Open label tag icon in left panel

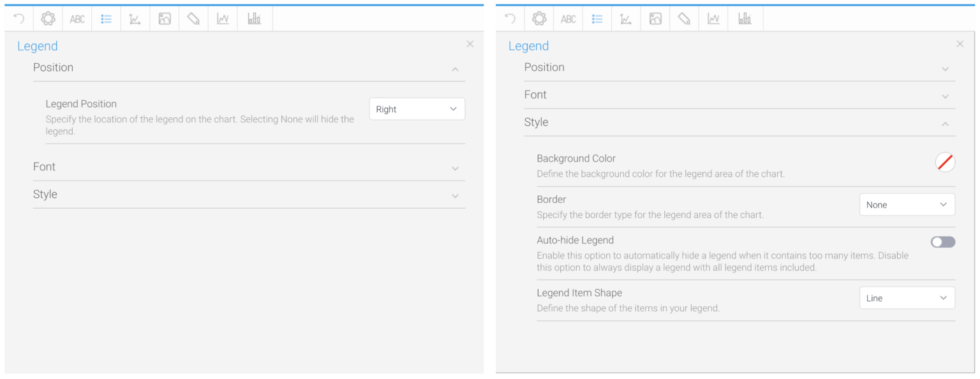click(x=193, y=19)
